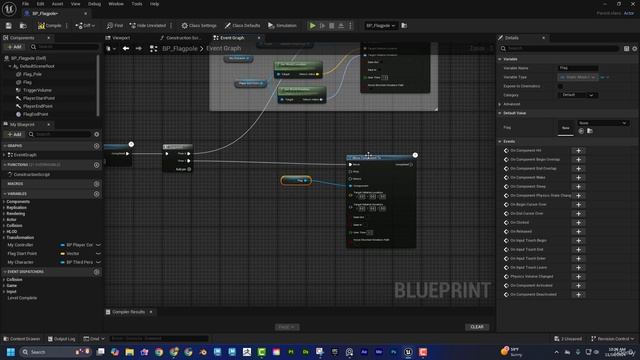Image resolution: width=640 pixels, height=360 pixels.
Task: Click the graph breadcrumb grid icon
Action: (153, 49)
